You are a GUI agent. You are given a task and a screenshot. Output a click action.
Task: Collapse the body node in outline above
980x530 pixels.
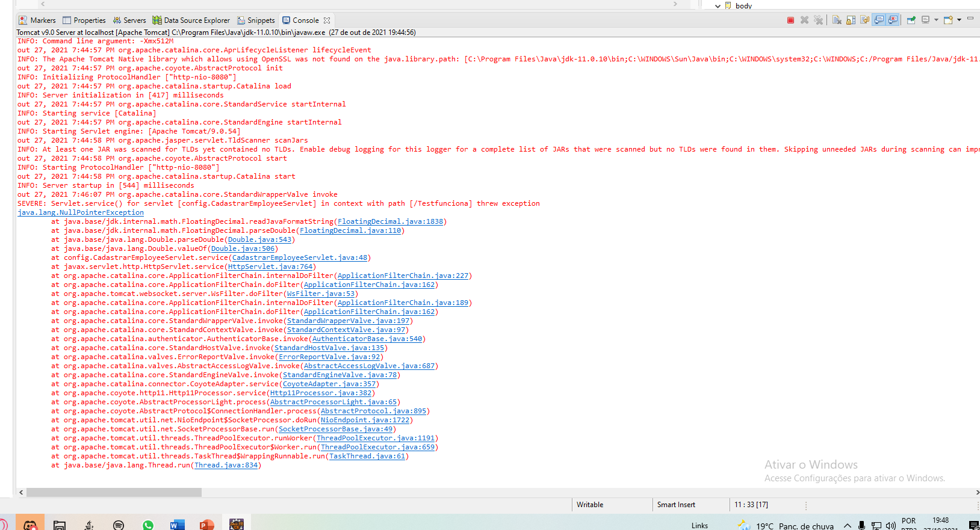click(718, 6)
